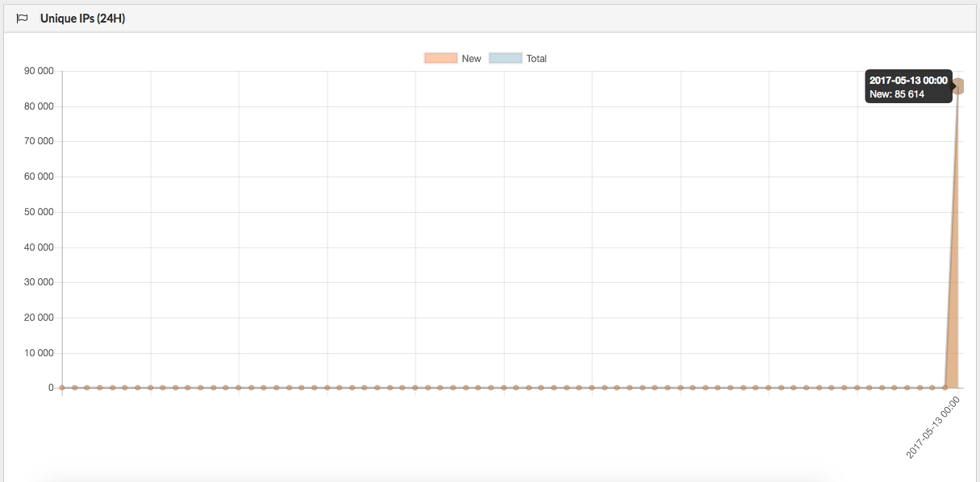
Task: Click the flag icon in panel header
Action: pyautogui.click(x=23, y=19)
